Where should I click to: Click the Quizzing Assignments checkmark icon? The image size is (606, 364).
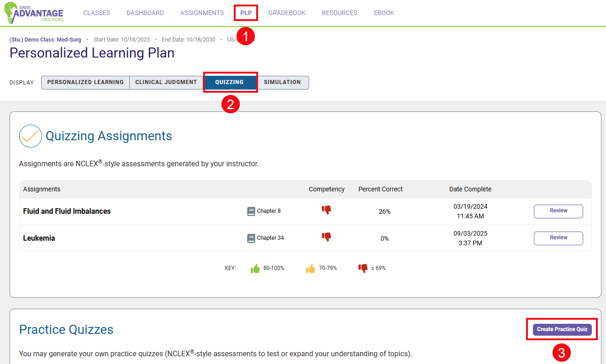point(31,136)
